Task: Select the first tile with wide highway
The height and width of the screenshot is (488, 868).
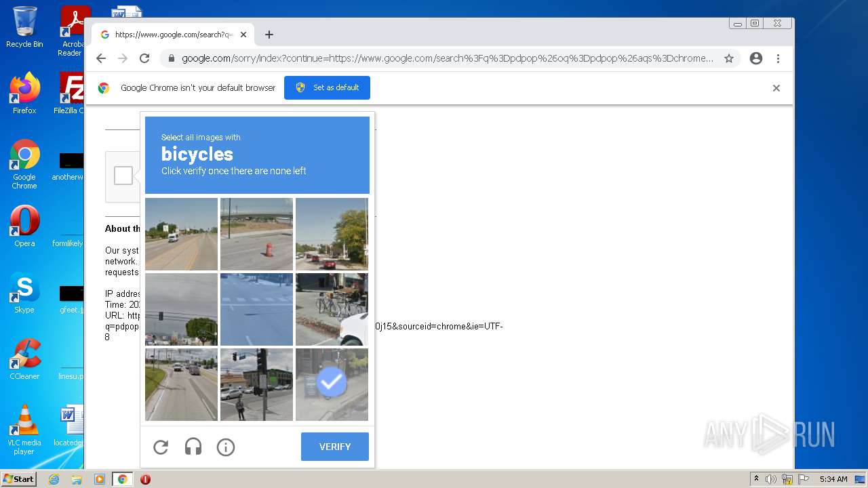Action: [181, 234]
